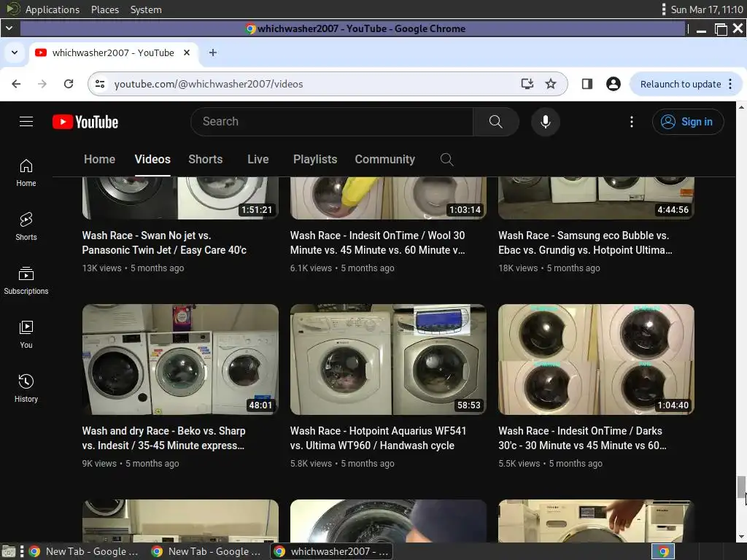Click the YouTube logo

point(85,122)
